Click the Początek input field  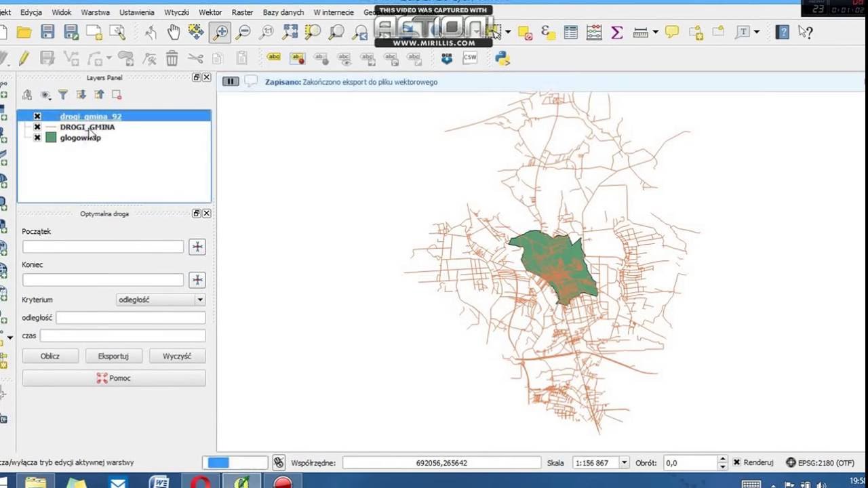click(103, 247)
